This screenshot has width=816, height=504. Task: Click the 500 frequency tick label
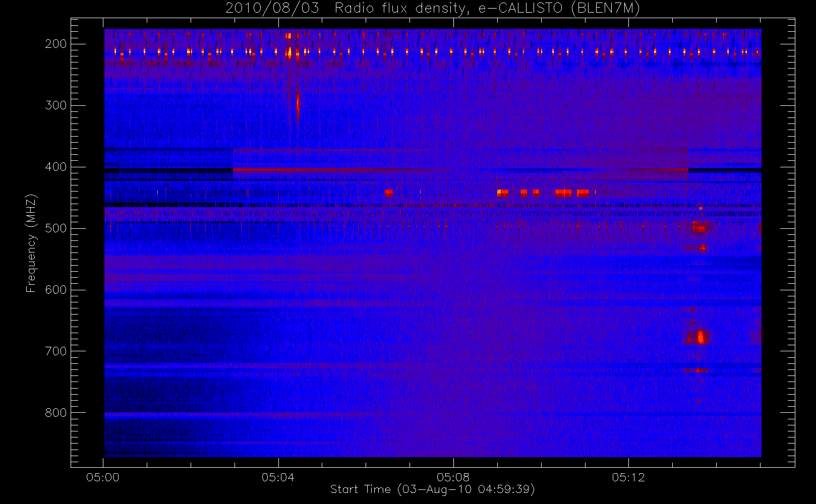click(x=56, y=228)
